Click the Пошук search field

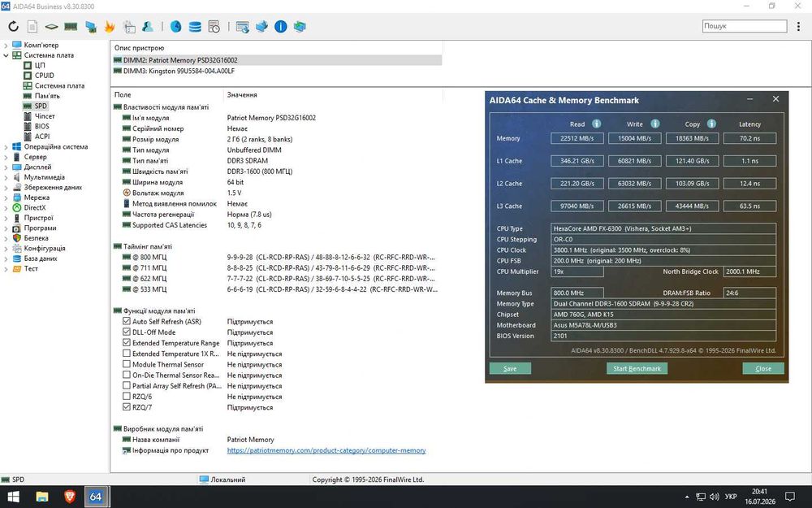point(745,26)
